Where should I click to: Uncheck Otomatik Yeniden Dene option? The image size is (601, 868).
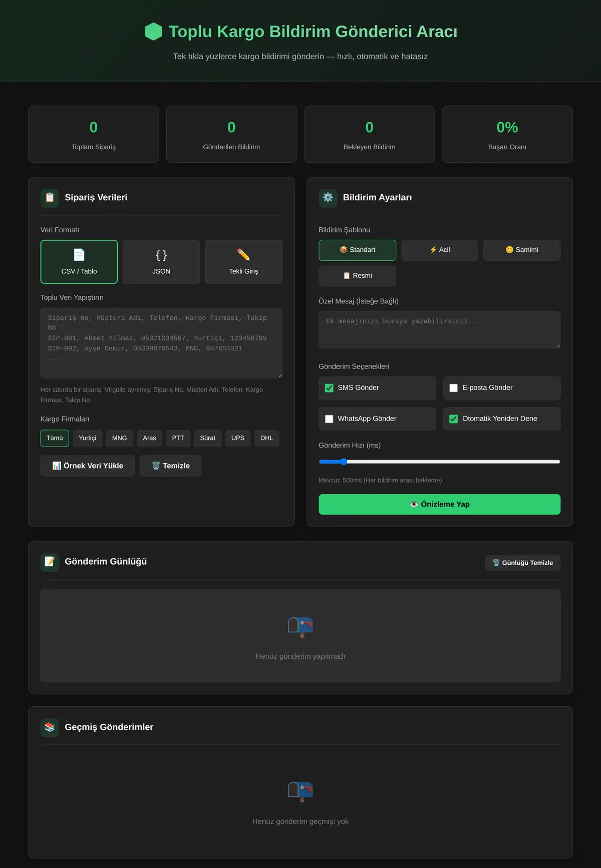[454, 419]
